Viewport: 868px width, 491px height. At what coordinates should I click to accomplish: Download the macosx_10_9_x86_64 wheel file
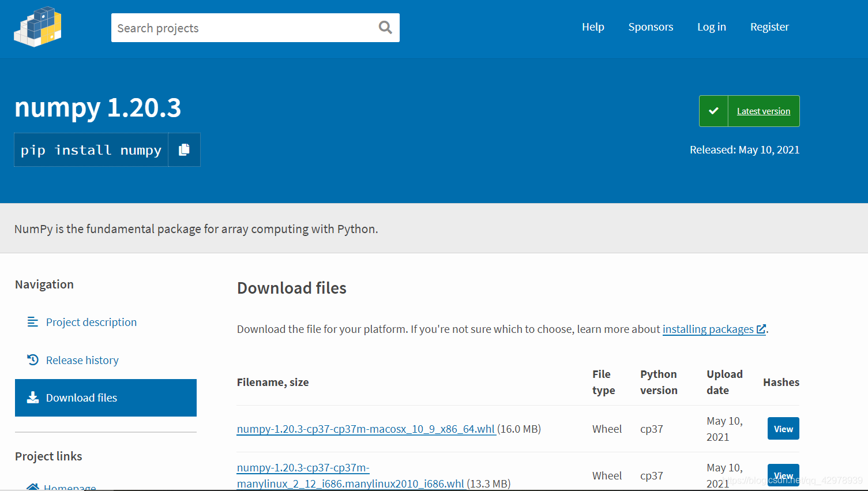[366, 429]
